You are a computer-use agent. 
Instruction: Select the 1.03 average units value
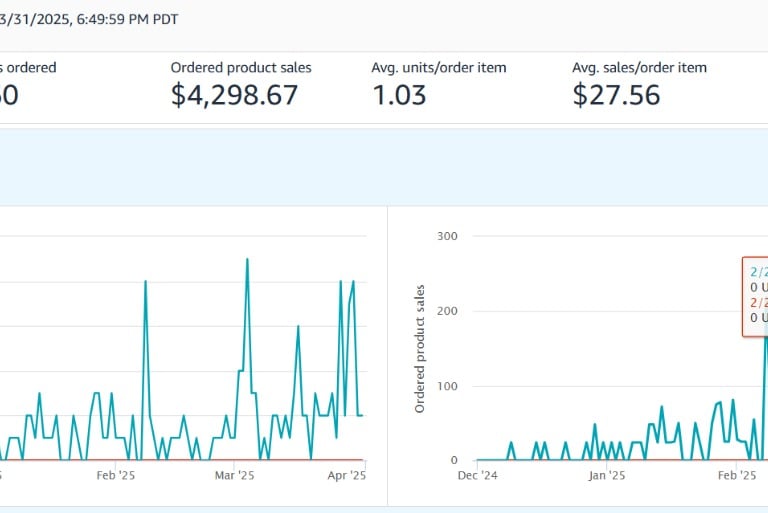[x=399, y=95]
